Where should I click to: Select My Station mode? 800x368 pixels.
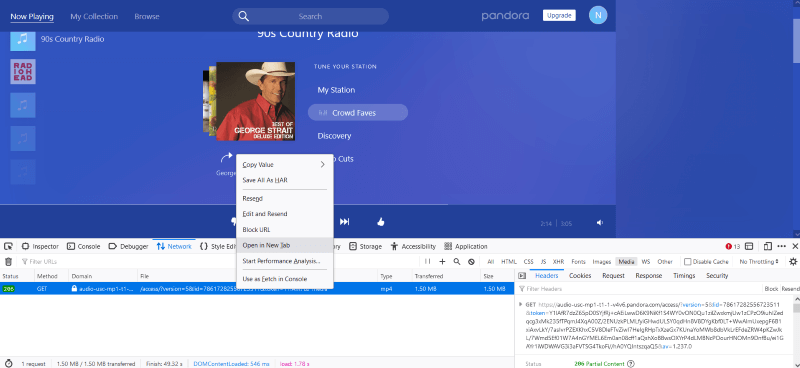point(336,90)
